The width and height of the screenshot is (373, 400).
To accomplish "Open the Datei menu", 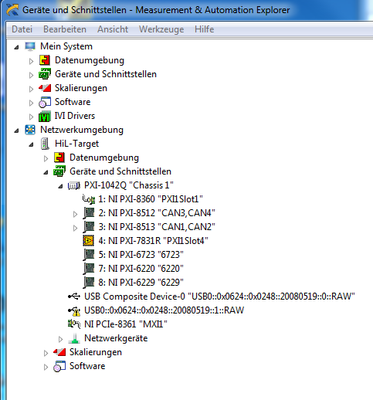I will [22, 29].
